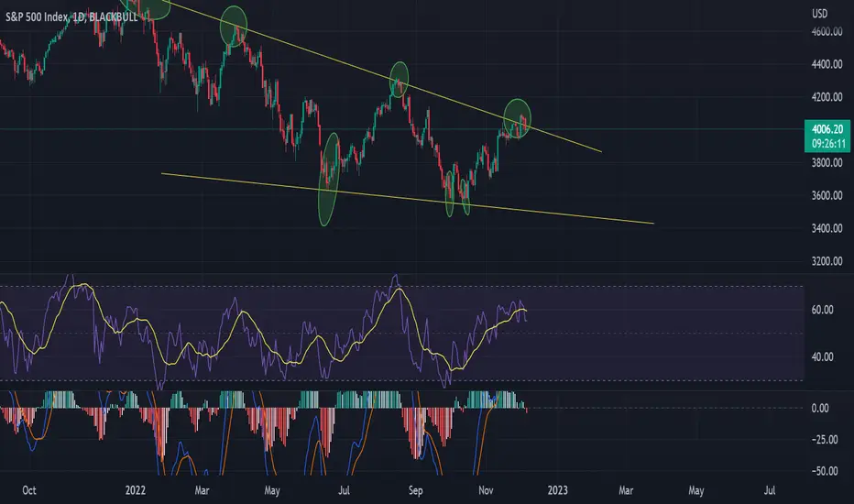Select the large green ellipse at June low
This screenshot has width=854, height=504.
point(328,180)
